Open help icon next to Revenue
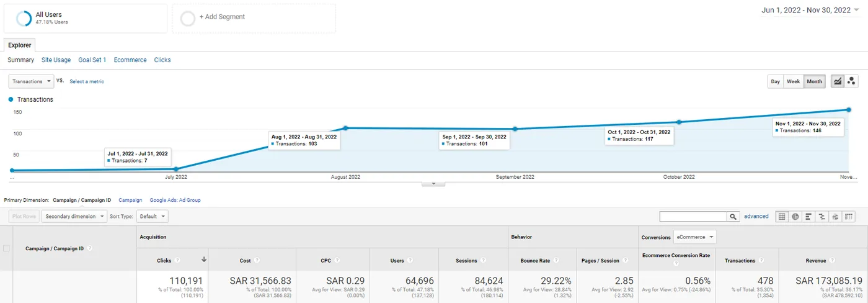This screenshot has width=868, height=303. click(833, 261)
